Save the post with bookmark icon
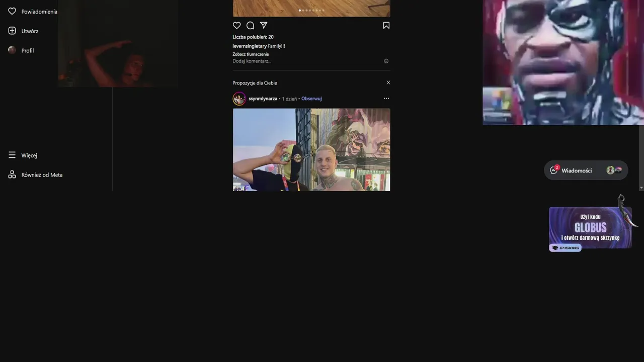 pyautogui.click(x=386, y=25)
